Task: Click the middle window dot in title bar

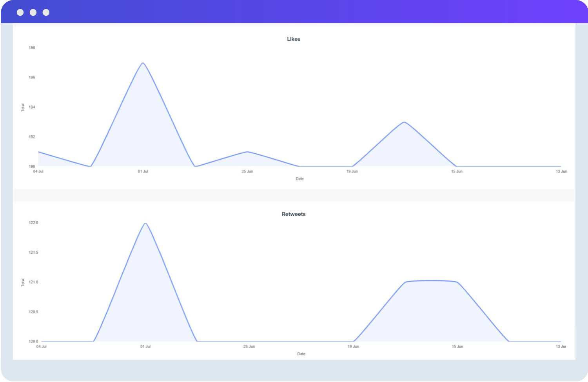Action: (x=33, y=13)
